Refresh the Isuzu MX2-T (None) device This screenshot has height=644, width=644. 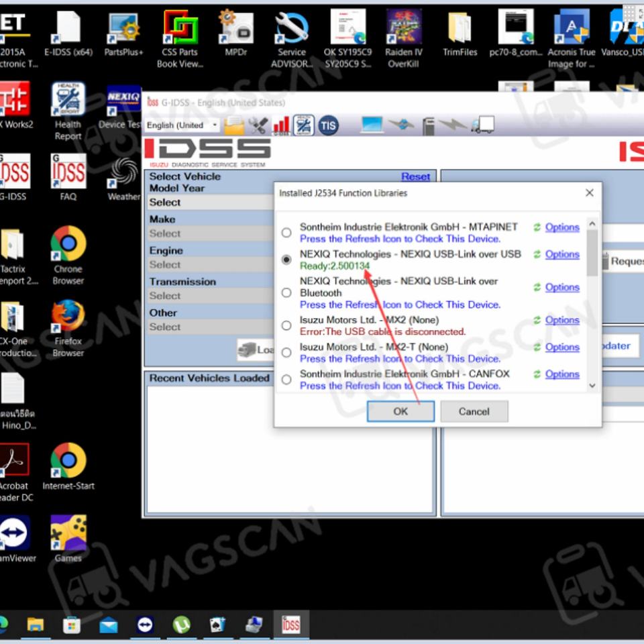click(537, 347)
